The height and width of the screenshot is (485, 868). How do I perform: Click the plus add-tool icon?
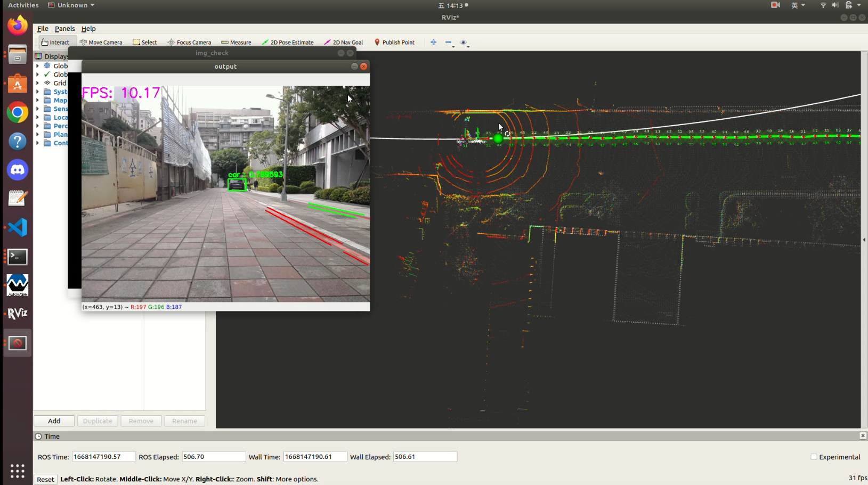point(433,43)
